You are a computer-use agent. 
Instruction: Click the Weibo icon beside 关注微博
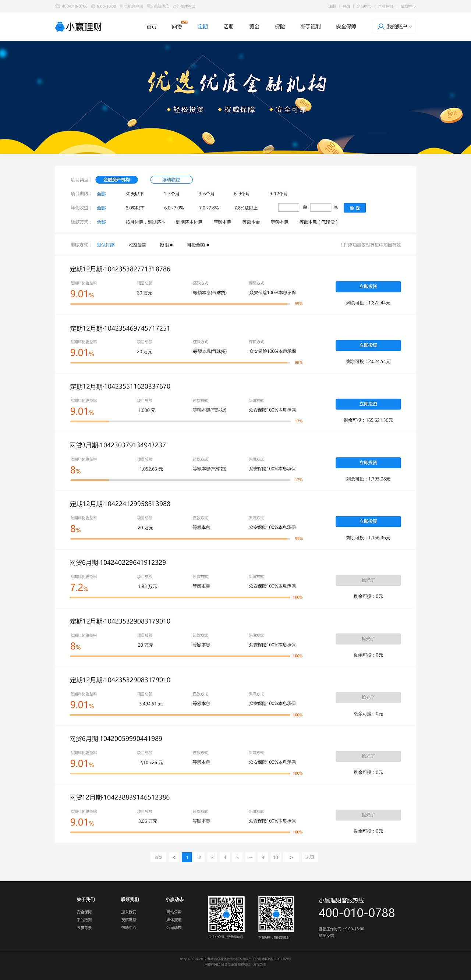pos(176,7)
